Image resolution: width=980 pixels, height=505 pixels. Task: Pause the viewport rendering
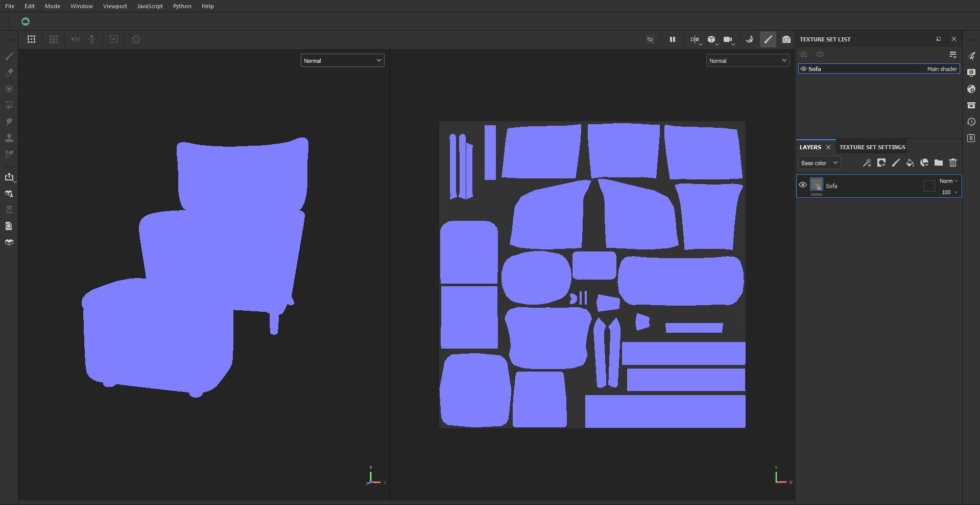[673, 39]
